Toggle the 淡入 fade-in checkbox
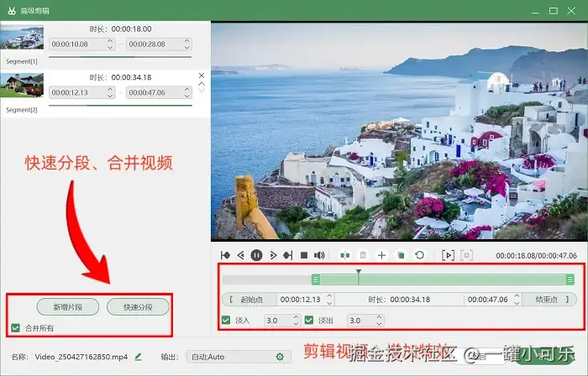The image size is (588, 376). point(226,321)
